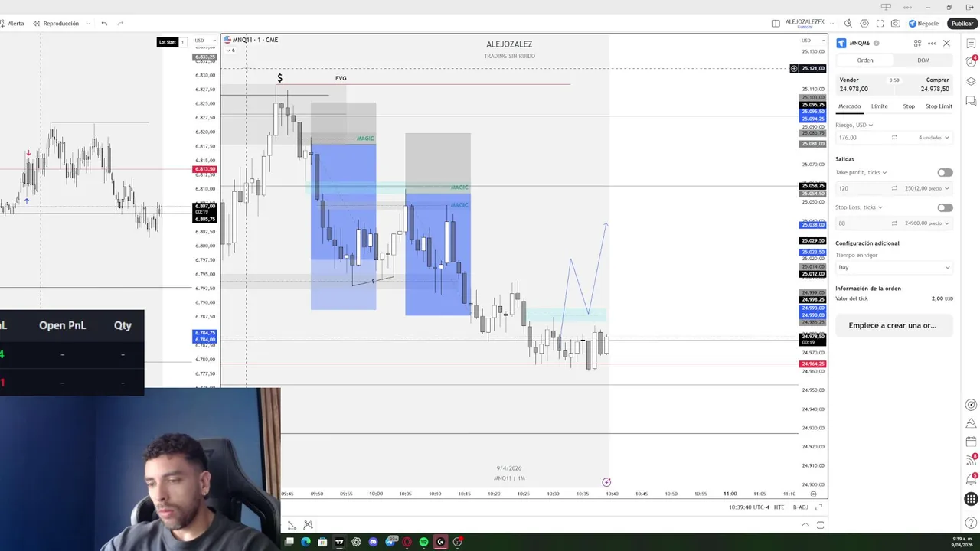
Task: Switch to the Orden tab
Action: click(865, 60)
